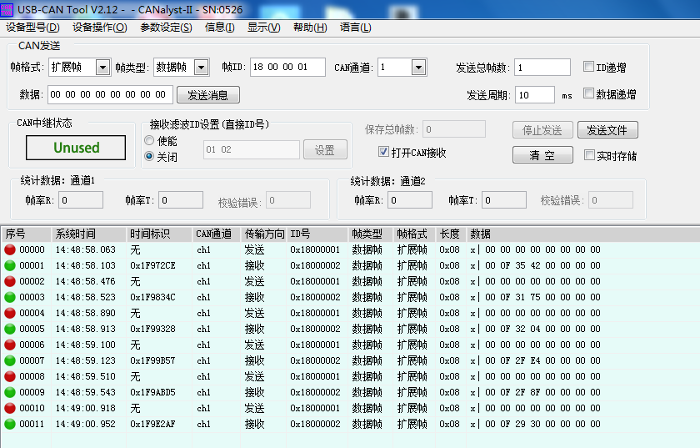Screen dimensions: 700x448
Task: Open the 设备操作(O) menu
Action: click(100, 27)
